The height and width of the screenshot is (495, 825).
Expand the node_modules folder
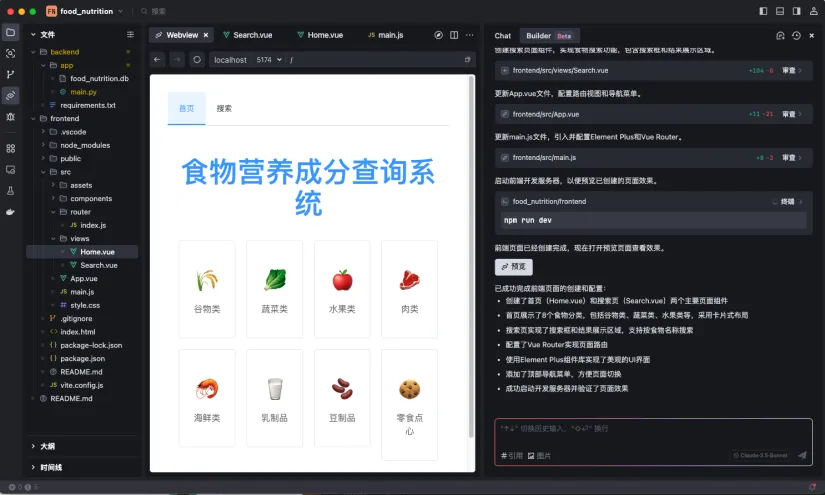point(43,145)
